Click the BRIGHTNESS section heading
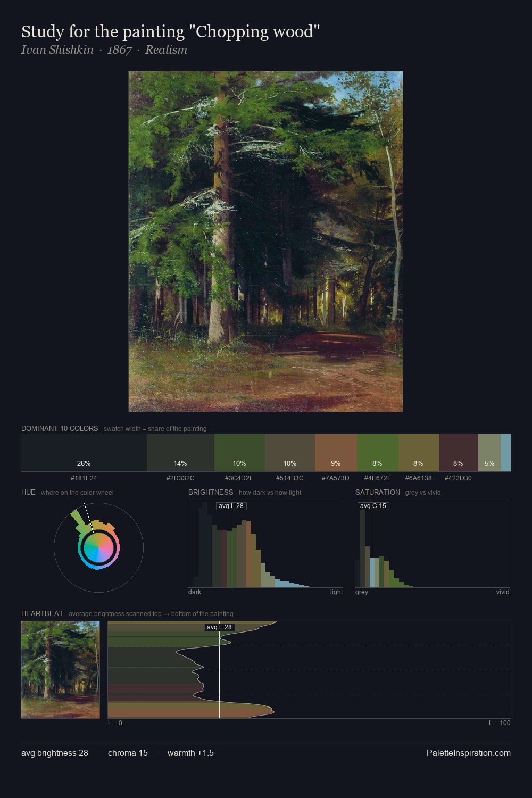Viewport: 532px width, 798px height. [211, 492]
